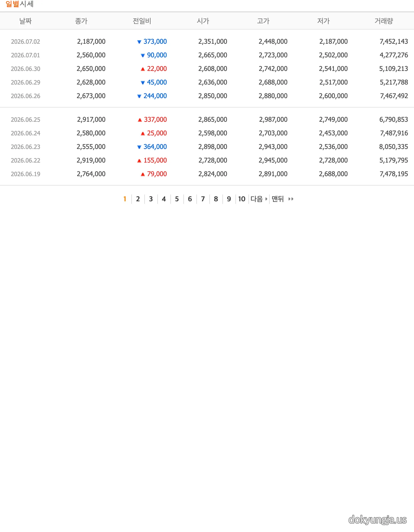This screenshot has height=532, width=414.
Task: Click change value 337,000
Action: (156, 120)
